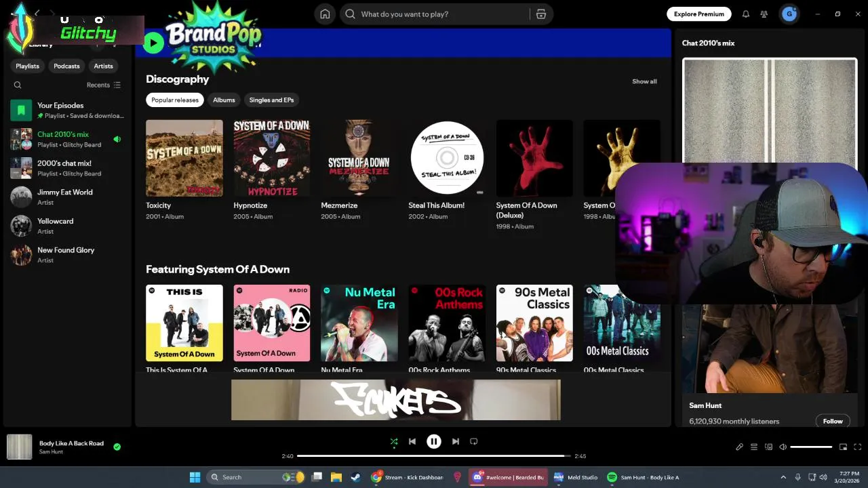Open the Browse icon beside search field
Image resolution: width=868 pixels, height=488 pixels.
tap(540, 14)
